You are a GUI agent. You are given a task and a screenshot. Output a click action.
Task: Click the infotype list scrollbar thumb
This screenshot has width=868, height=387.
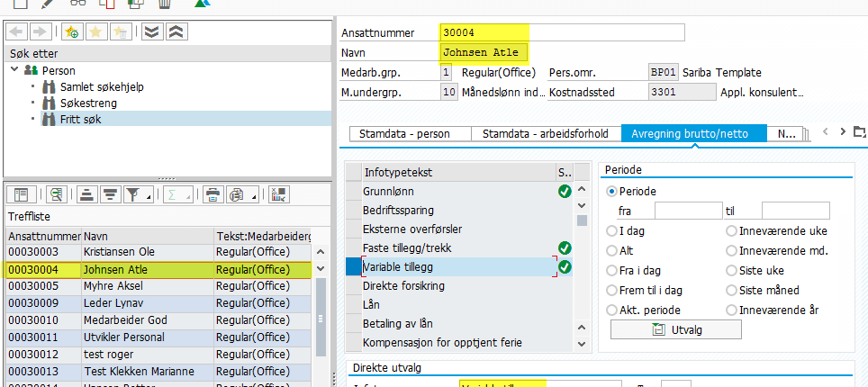tap(582, 220)
